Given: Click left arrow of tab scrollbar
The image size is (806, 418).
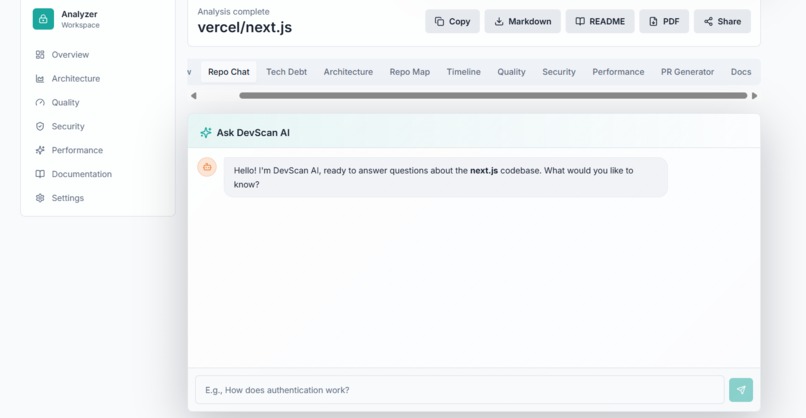Looking at the screenshot, I should 194,96.
